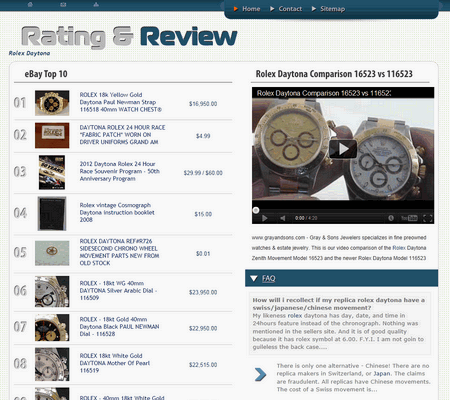Click the blue chevron arrow beside answer

(260, 375)
